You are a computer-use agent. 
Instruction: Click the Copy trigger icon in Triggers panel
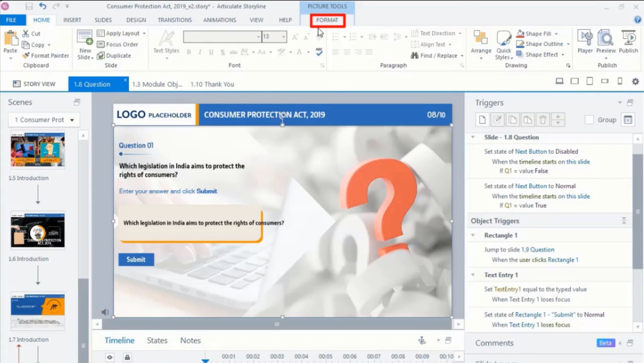tap(512, 120)
